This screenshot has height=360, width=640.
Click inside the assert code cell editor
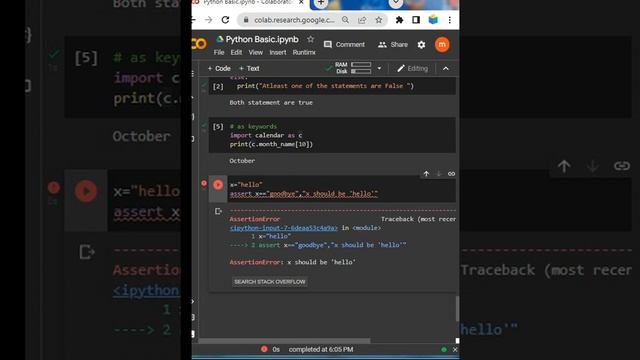click(x=341, y=189)
